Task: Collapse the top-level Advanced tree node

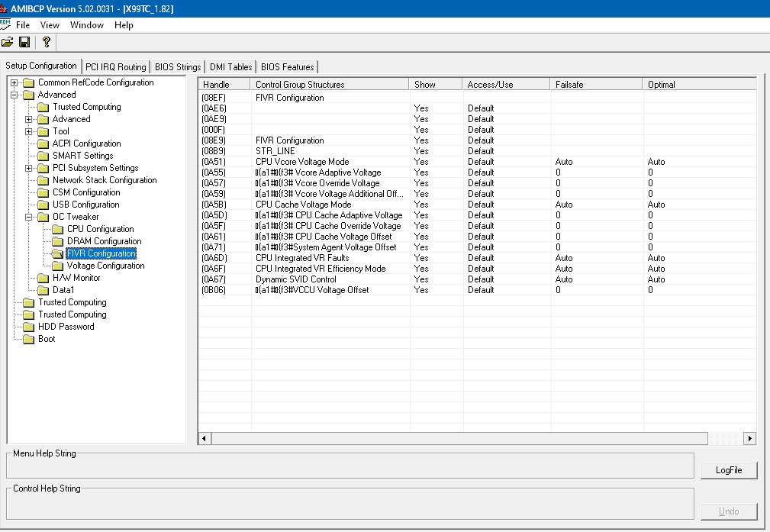Action: point(14,95)
